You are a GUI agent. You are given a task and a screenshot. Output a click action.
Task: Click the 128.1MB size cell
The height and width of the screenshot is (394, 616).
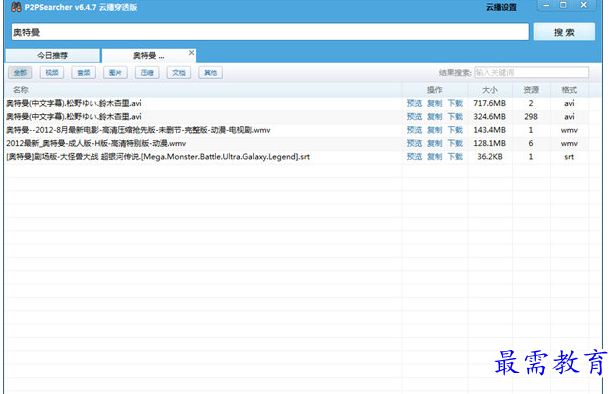(x=490, y=143)
